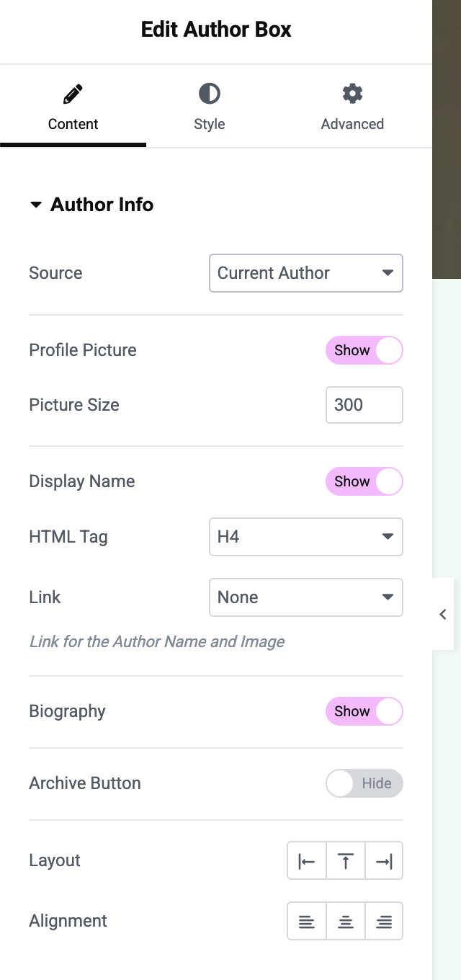Open the HTML Tag dropdown
Screen dimensions: 461x980
(305, 537)
